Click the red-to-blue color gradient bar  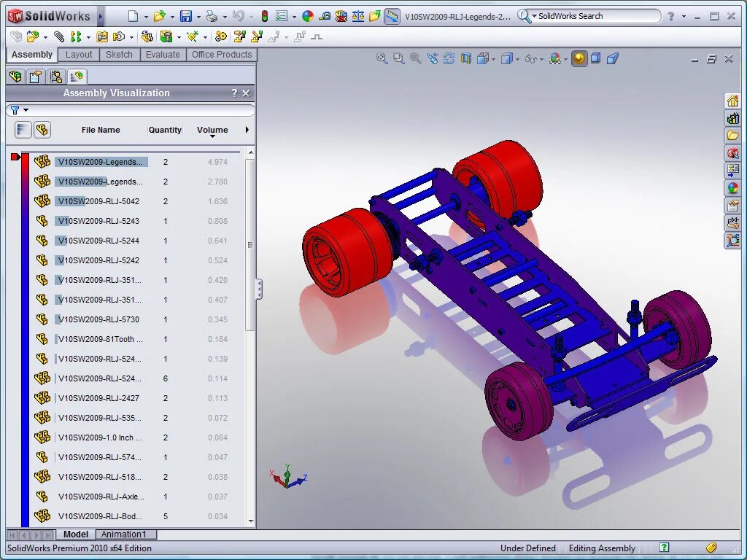coord(26,339)
